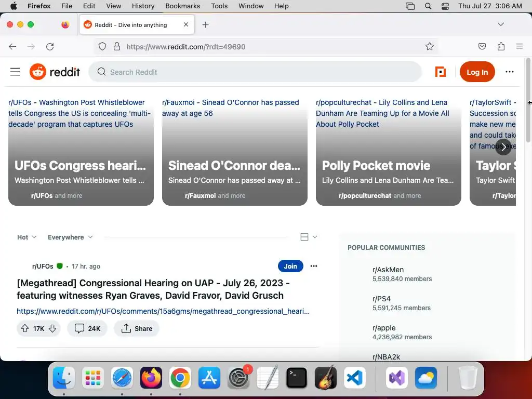The height and width of the screenshot is (399, 532).
Task: Click the Reddit advertise icon
Action: tap(441, 72)
